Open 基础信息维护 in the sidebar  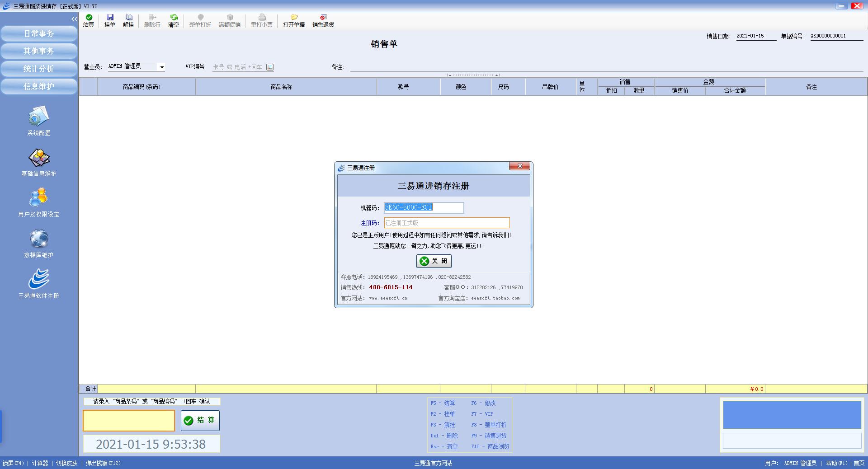[39, 162]
